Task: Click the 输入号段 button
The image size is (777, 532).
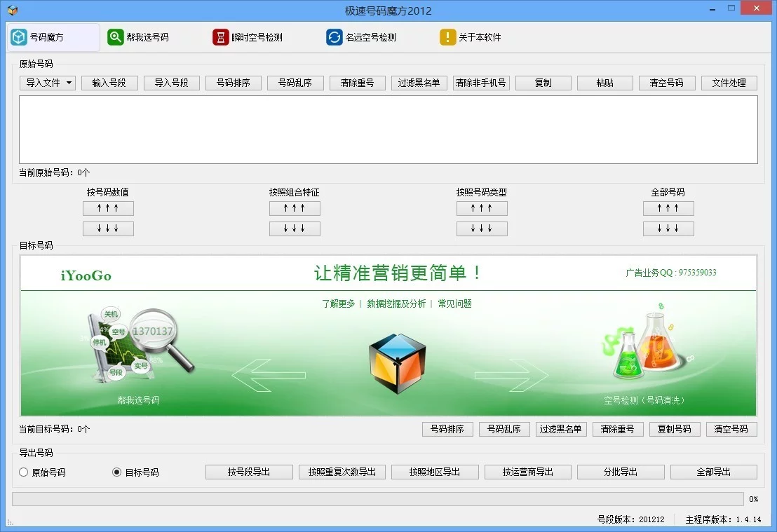Action: (x=109, y=83)
